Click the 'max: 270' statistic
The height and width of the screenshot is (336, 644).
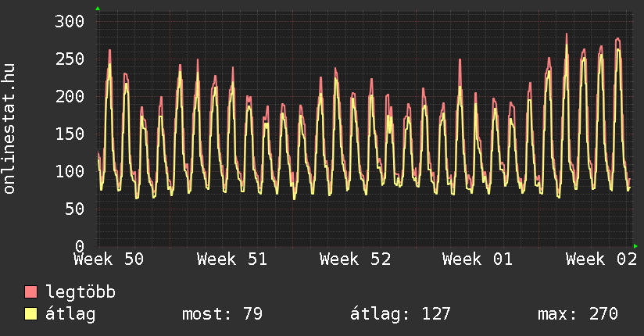tap(578, 314)
